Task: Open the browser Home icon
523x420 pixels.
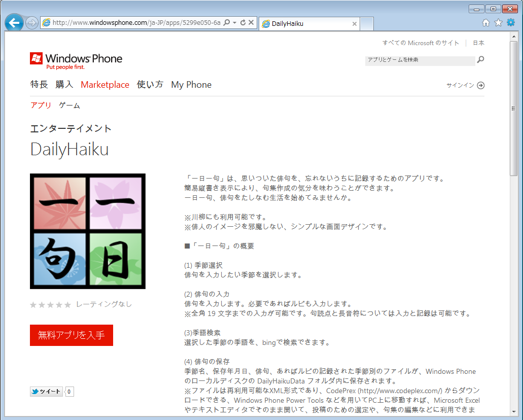Action: click(x=486, y=22)
